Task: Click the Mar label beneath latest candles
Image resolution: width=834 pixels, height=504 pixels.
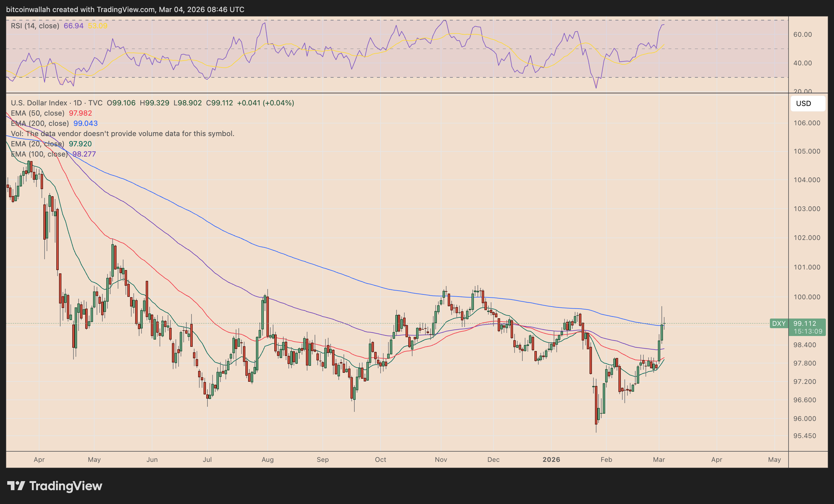Action: [x=659, y=459]
